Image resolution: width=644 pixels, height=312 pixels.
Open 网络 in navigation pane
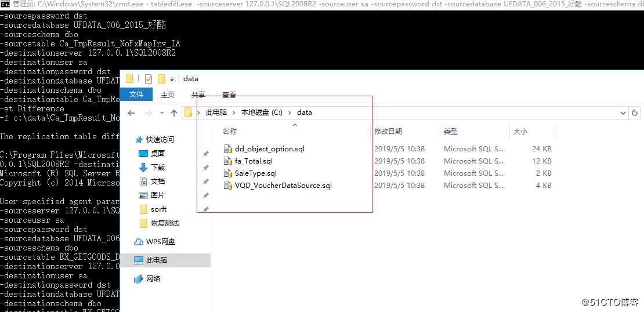(x=153, y=279)
